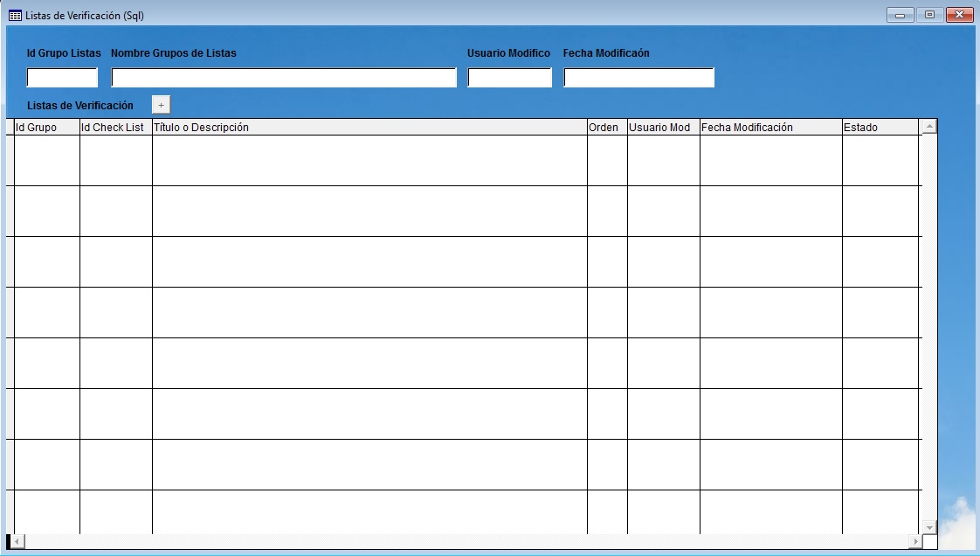
Task: Click the Id Check List column header
Action: pos(116,127)
